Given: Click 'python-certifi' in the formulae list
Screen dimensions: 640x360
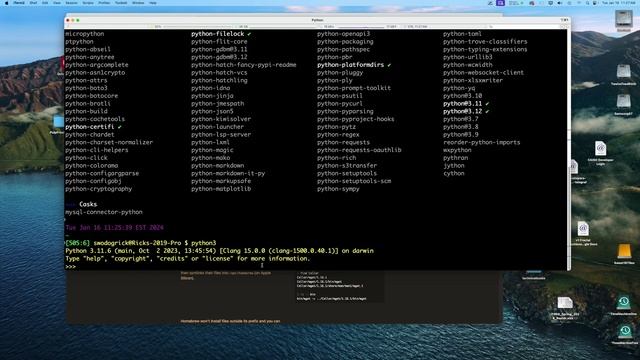Looking at the screenshot, I should coord(89,127).
